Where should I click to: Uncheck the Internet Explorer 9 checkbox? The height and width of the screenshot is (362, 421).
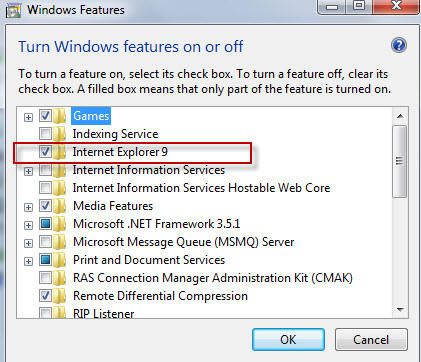pos(45,152)
